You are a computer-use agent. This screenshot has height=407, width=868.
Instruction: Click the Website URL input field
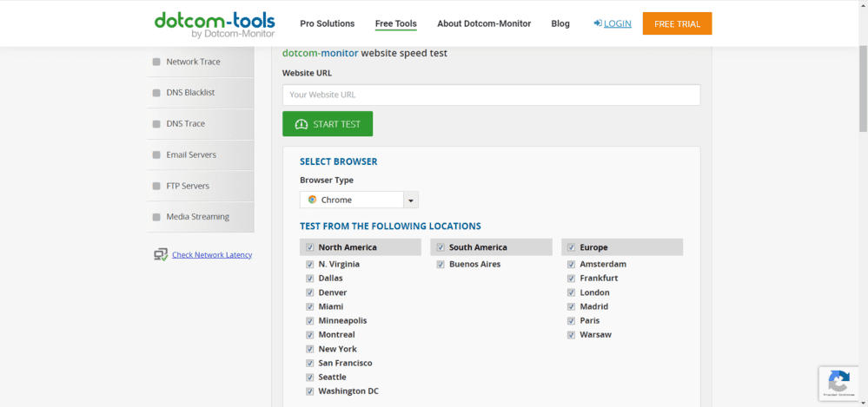coord(491,95)
